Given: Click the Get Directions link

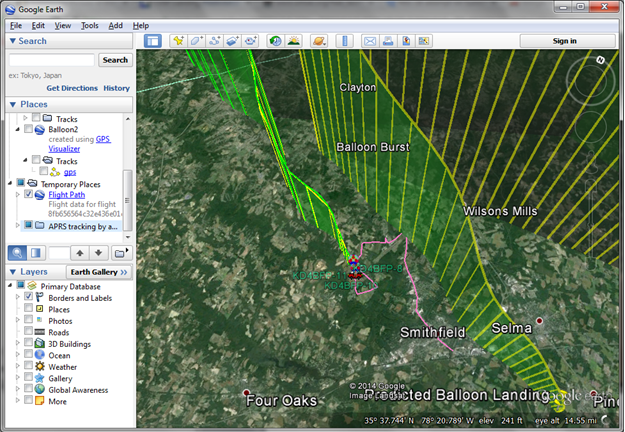Looking at the screenshot, I should 70,88.
